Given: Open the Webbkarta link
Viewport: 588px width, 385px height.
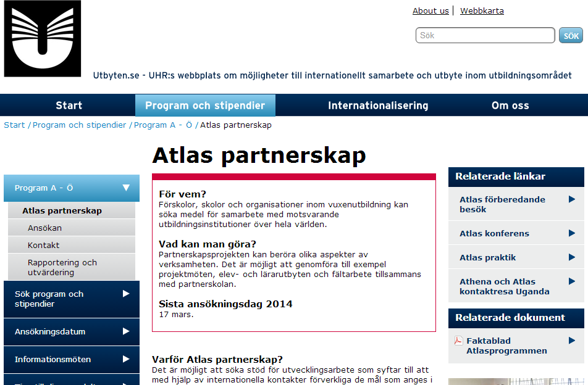Looking at the screenshot, I should pyautogui.click(x=482, y=11).
